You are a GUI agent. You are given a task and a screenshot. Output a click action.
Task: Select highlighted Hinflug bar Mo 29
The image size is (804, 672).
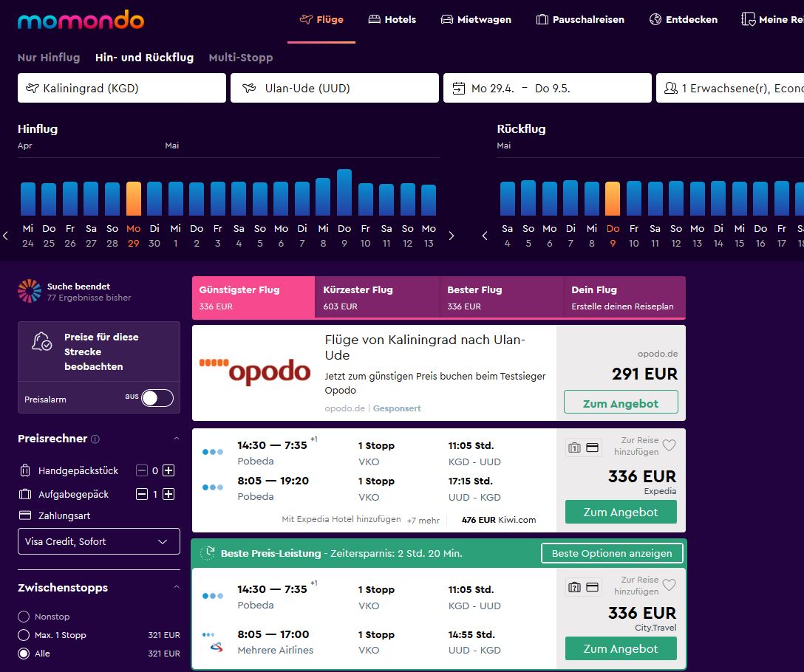(x=133, y=199)
